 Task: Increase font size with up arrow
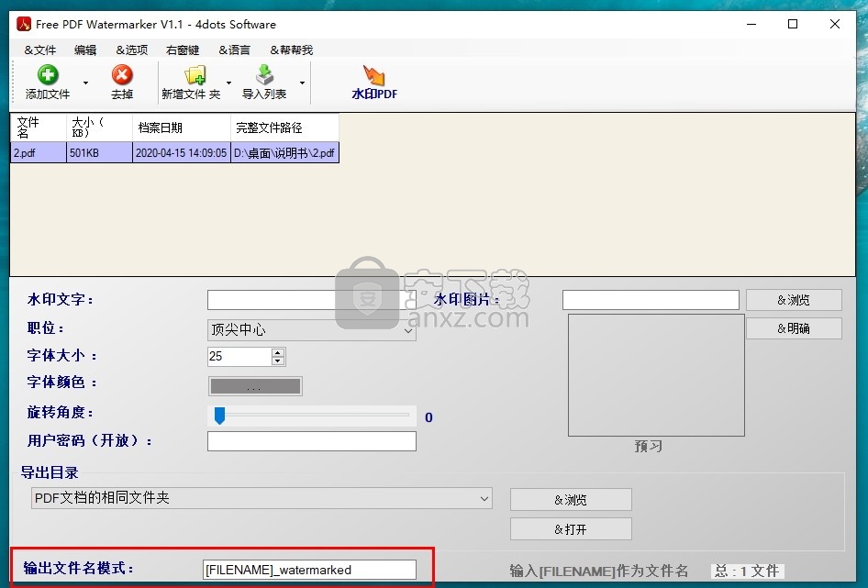278,352
